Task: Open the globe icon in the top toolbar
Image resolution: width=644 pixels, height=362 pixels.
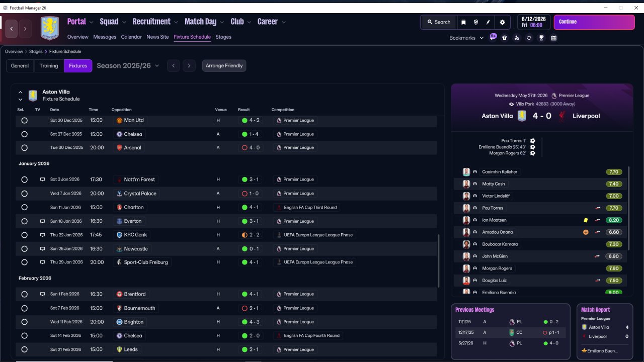Action: pos(476,22)
